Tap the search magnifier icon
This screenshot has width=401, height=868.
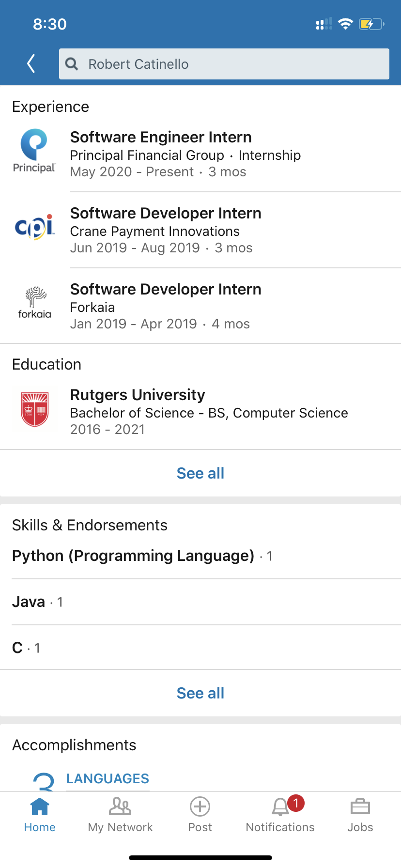click(72, 63)
